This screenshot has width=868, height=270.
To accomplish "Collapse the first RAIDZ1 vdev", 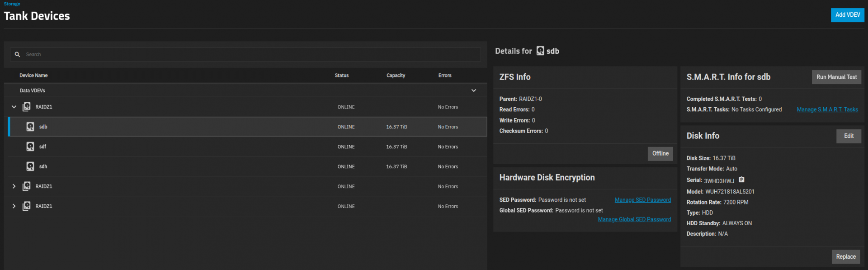I will pyautogui.click(x=14, y=107).
